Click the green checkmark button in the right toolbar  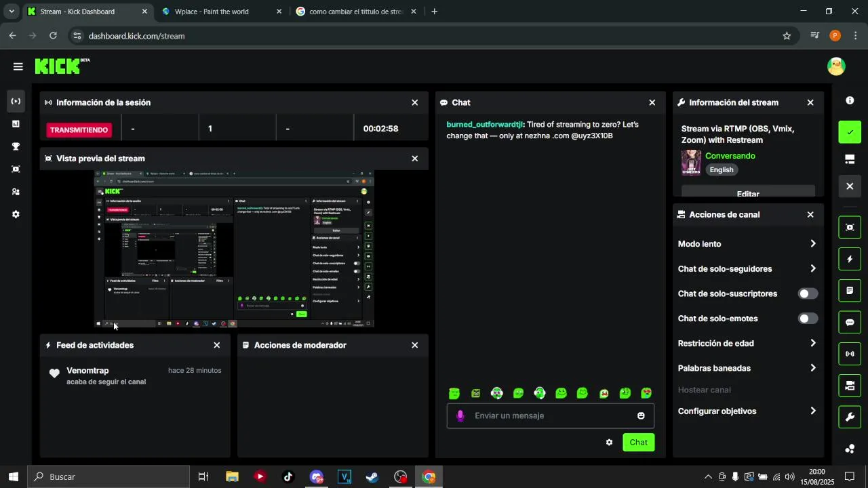pos(850,132)
